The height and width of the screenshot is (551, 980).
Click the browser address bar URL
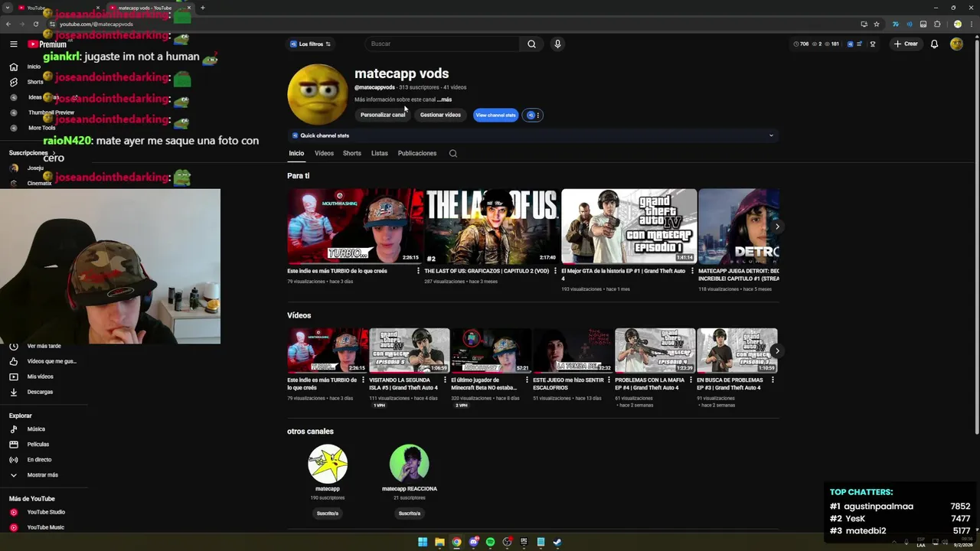click(x=96, y=24)
